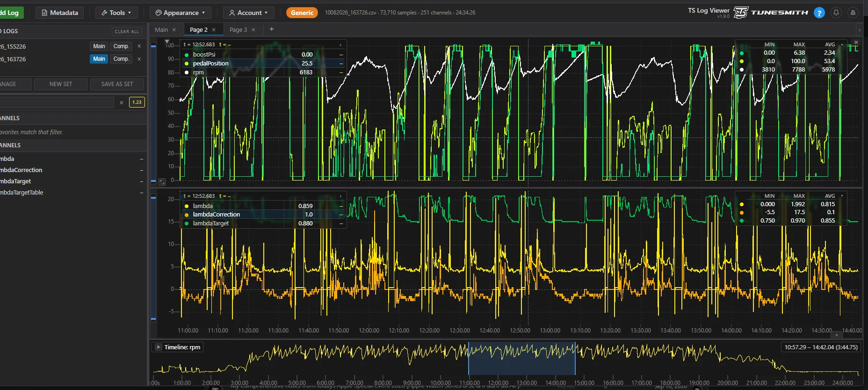Close the top chart statistics panel
The height and width of the screenshot is (390, 868).
pos(856,43)
